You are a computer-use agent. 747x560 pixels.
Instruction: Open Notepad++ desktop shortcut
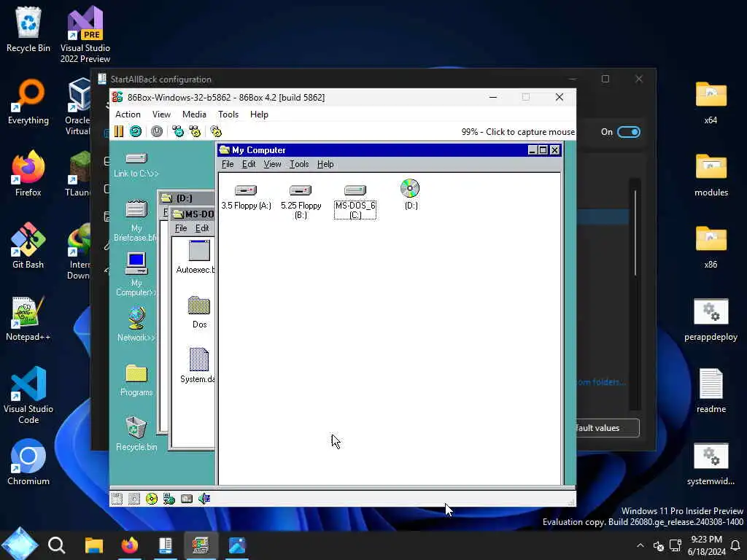pos(28,318)
